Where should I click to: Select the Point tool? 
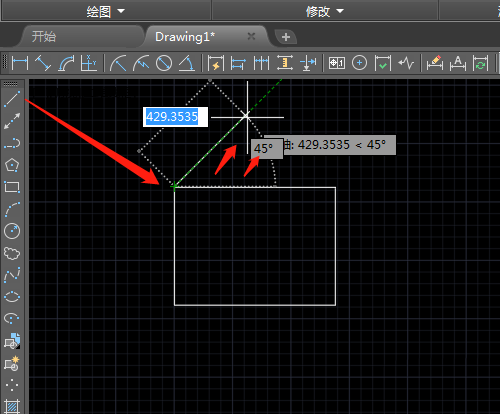pyautogui.click(x=12, y=385)
